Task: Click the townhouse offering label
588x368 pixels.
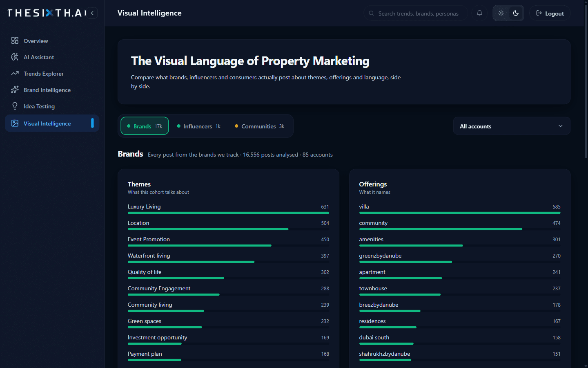Action: click(373, 288)
